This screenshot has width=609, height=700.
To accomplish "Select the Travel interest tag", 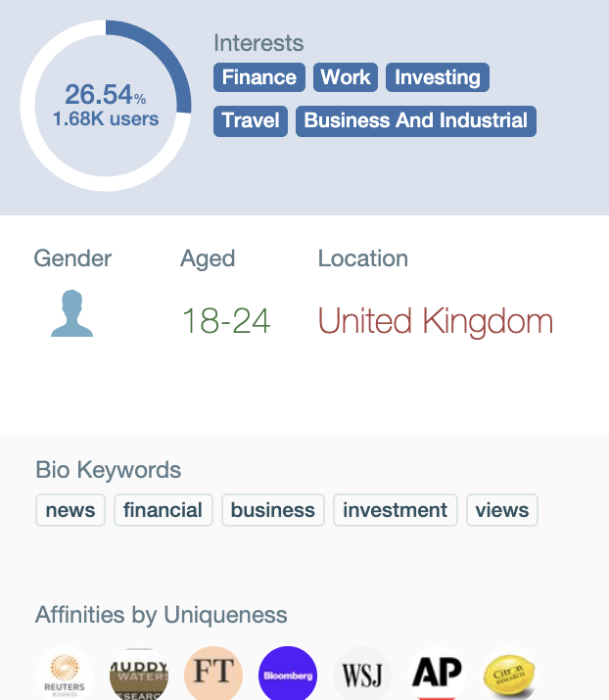I will click(251, 120).
